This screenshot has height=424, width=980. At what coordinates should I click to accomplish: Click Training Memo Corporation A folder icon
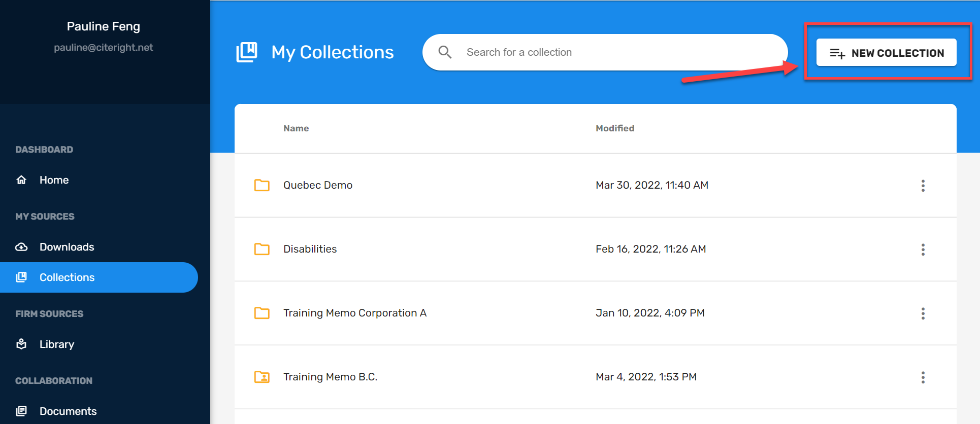(x=262, y=313)
